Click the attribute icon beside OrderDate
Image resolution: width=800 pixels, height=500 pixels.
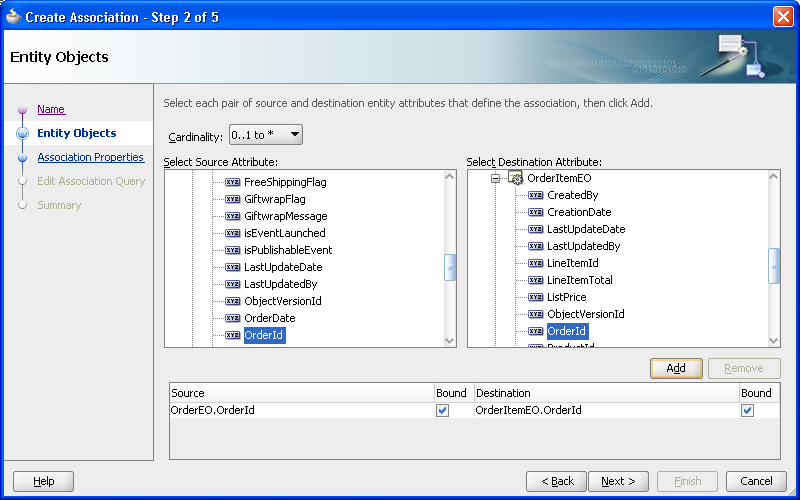tap(233, 318)
